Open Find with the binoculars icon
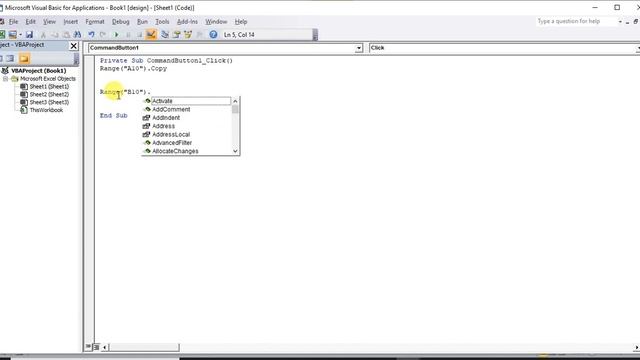The image size is (640, 360). pyautogui.click(x=77, y=35)
